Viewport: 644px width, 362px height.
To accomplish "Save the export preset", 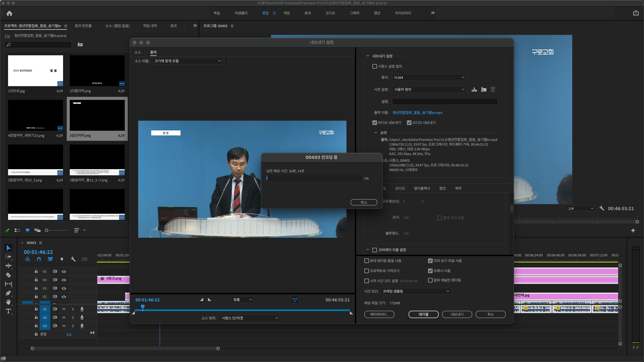I will pos(474,89).
